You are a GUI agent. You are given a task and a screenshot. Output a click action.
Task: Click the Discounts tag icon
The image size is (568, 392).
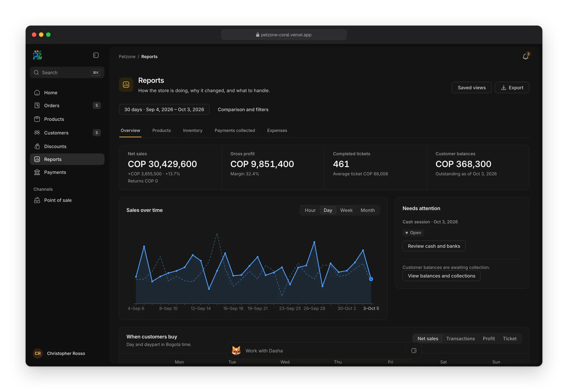[x=37, y=146]
